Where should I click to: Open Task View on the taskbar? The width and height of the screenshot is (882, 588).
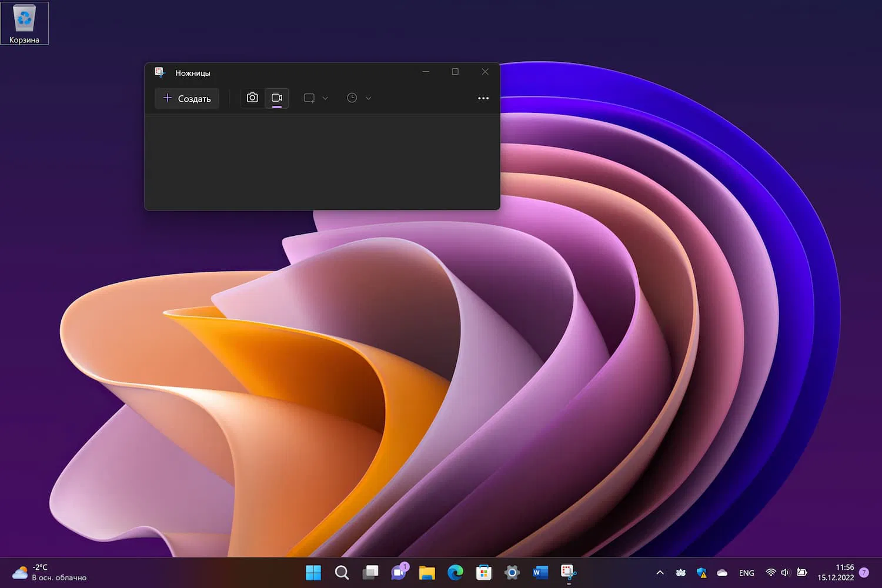pyautogui.click(x=370, y=573)
